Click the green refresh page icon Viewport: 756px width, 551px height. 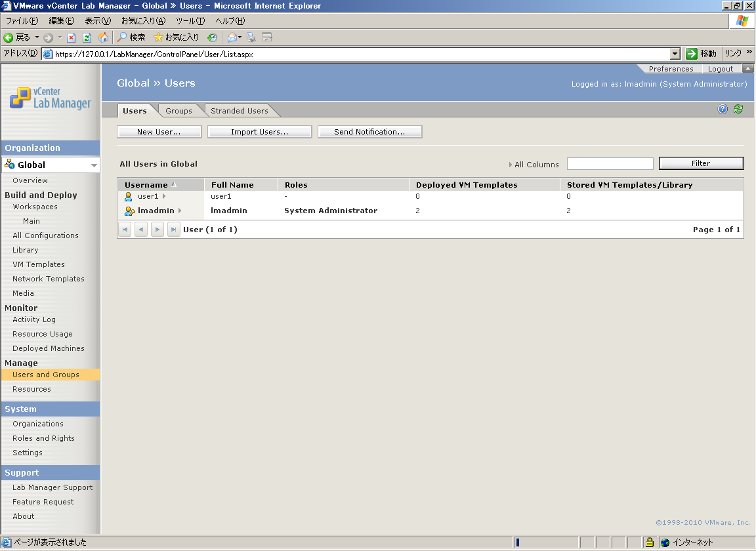738,109
